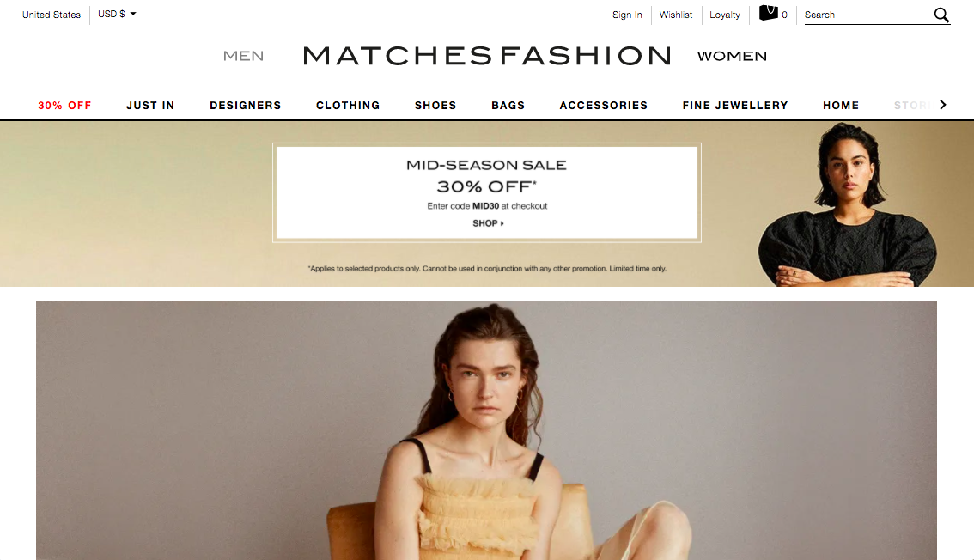Image resolution: width=974 pixels, height=560 pixels.
Task: Click the search magnifier icon
Action: click(x=941, y=15)
